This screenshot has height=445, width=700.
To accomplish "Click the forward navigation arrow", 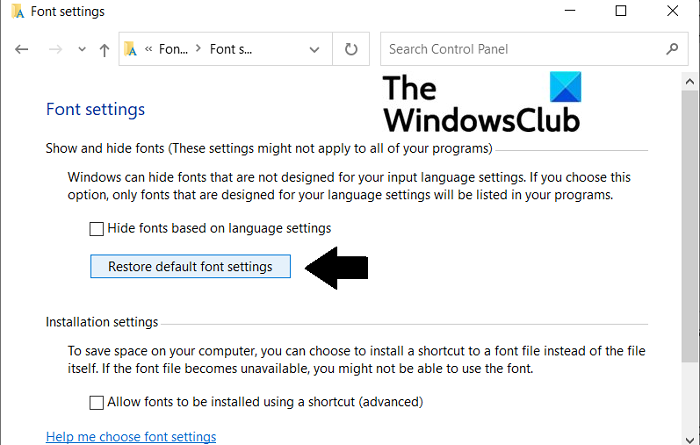I will tap(55, 49).
